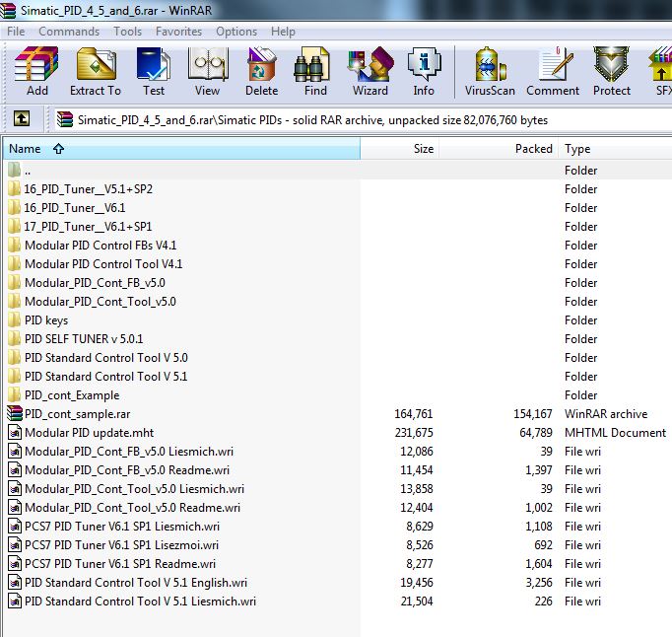The width and height of the screenshot is (672, 637).
Task: Launch the Wizard tool
Action: pyautogui.click(x=370, y=71)
